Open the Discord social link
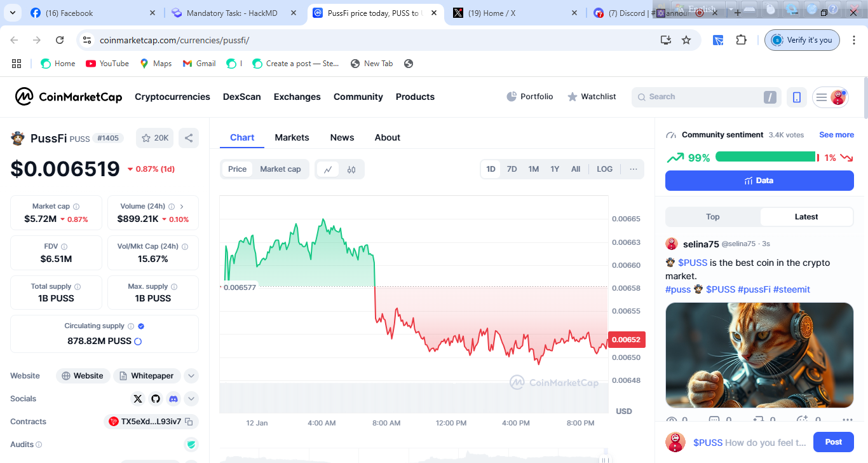Viewport: 868px width, 463px height. pyautogui.click(x=173, y=399)
